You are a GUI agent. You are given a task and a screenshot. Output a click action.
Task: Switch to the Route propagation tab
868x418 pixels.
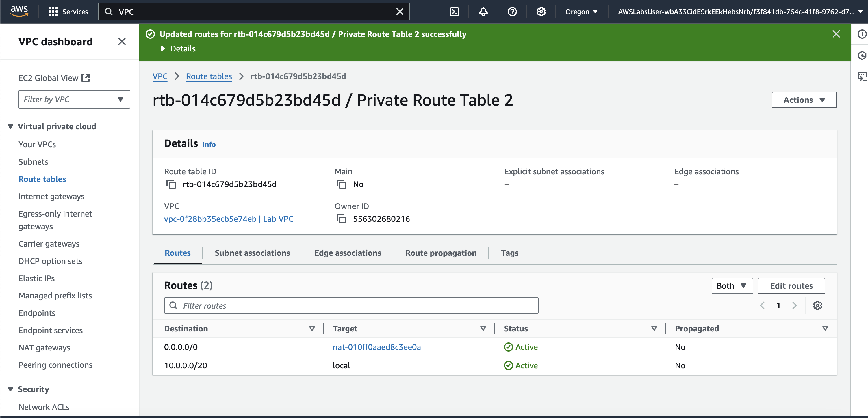click(440, 253)
